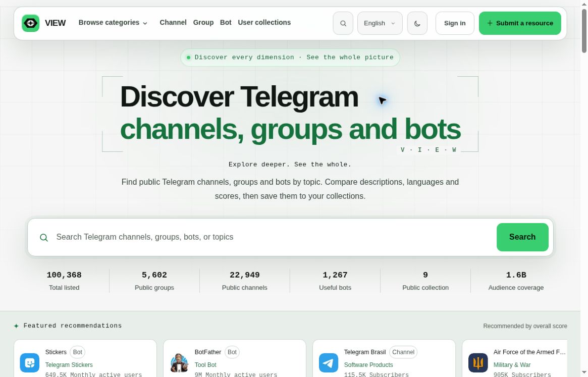Click the magnifier icon inside search box
Image resolution: width=588 pixels, height=377 pixels.
(x=44, y=237)
